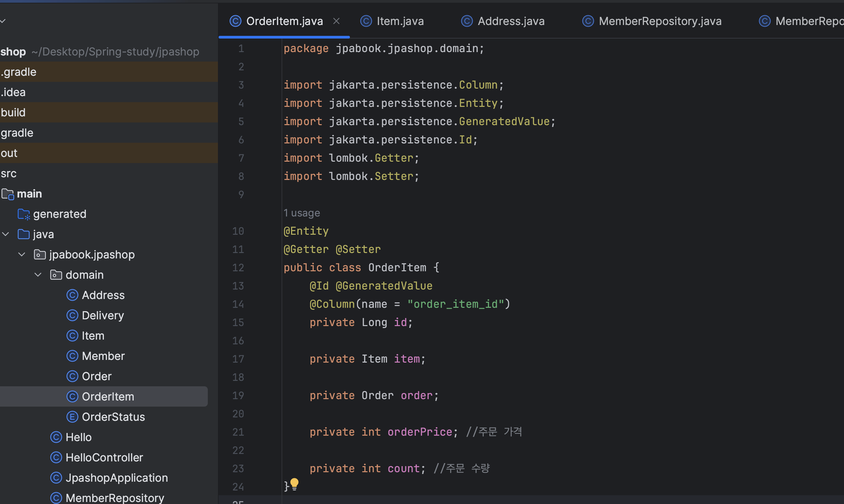Close the OrderItem.java tab
The width and height of the screenshot is (844, 504).
[x=336, y=21]
